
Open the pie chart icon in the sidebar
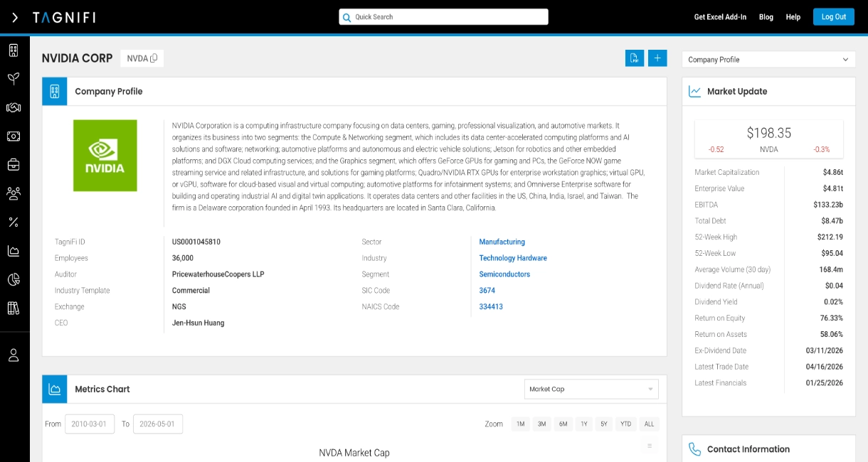pos(14,279)
